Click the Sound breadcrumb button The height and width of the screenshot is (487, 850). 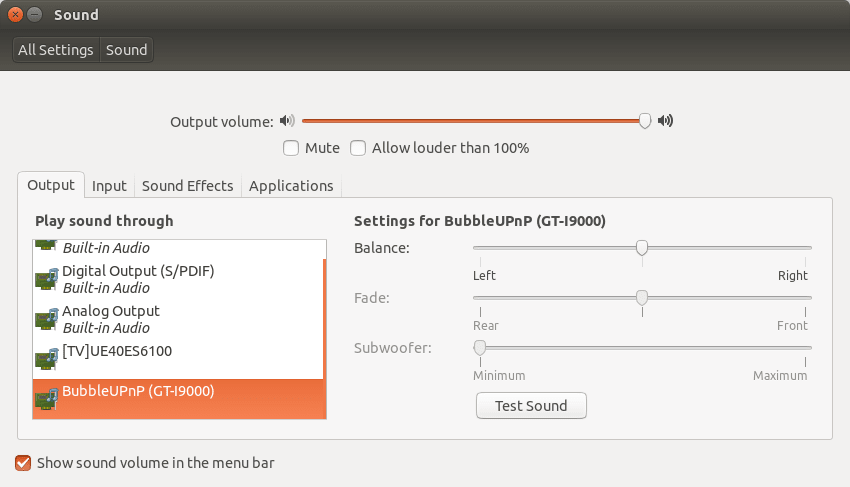[126, 50]
